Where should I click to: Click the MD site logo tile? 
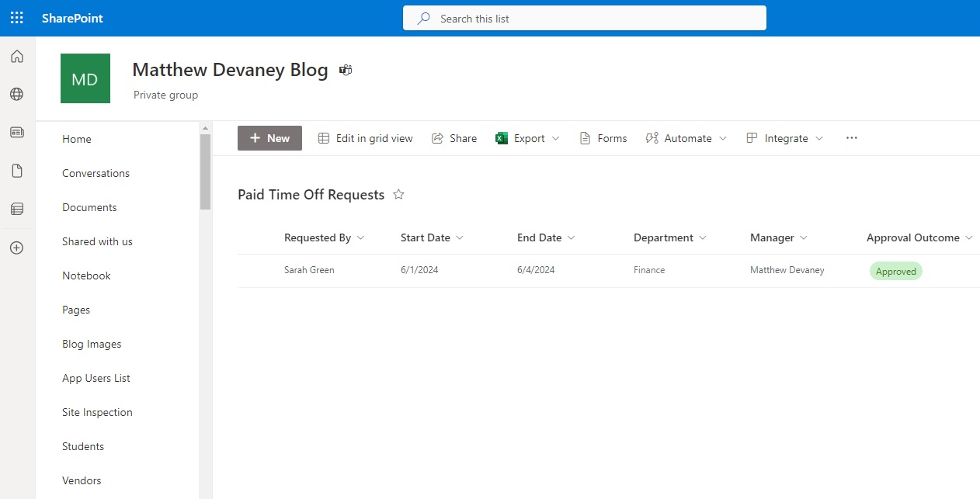[x=85, y=78]
